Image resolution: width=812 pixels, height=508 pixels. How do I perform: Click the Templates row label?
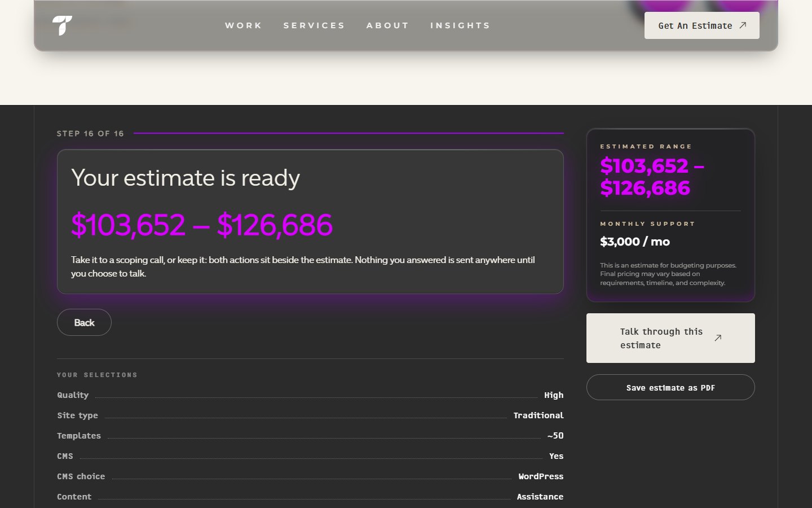[79, 436]
